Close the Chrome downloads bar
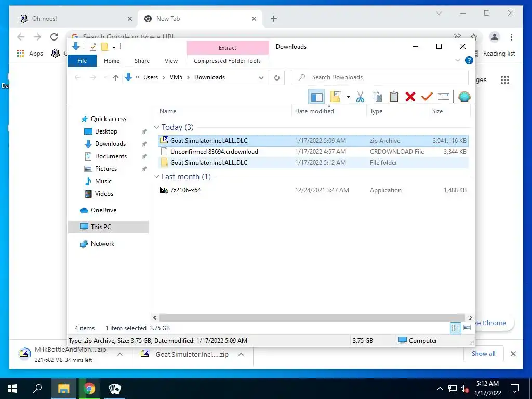Image resolution: width=532 pixels, height=399 pixels. coord(513,354)
